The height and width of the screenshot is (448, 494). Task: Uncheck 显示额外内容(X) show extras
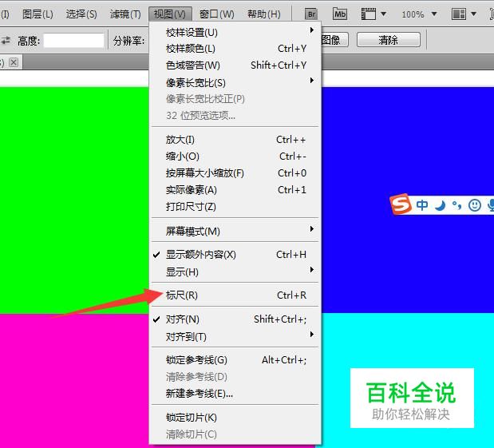pos(235,255)
